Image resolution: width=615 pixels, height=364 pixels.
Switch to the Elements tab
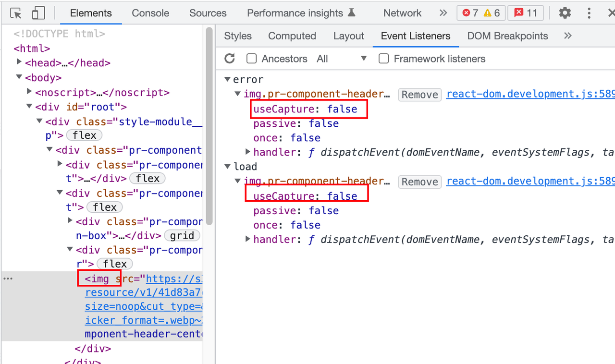coord(91,13)
